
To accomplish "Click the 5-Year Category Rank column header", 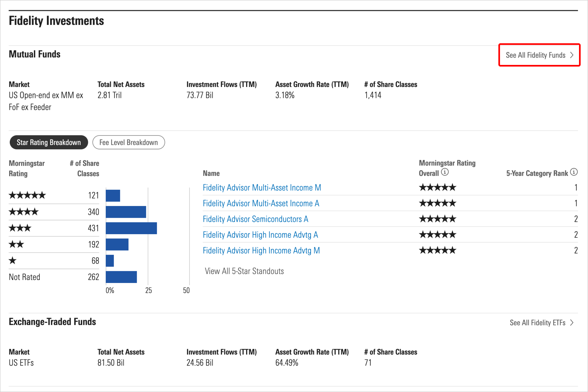I will click(537, 173).
